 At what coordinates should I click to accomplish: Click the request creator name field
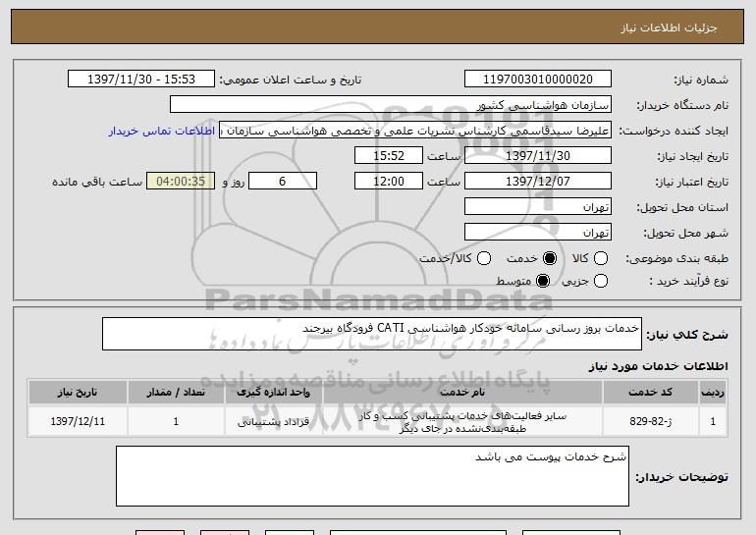pyautogui.click(x=415, y=131)
